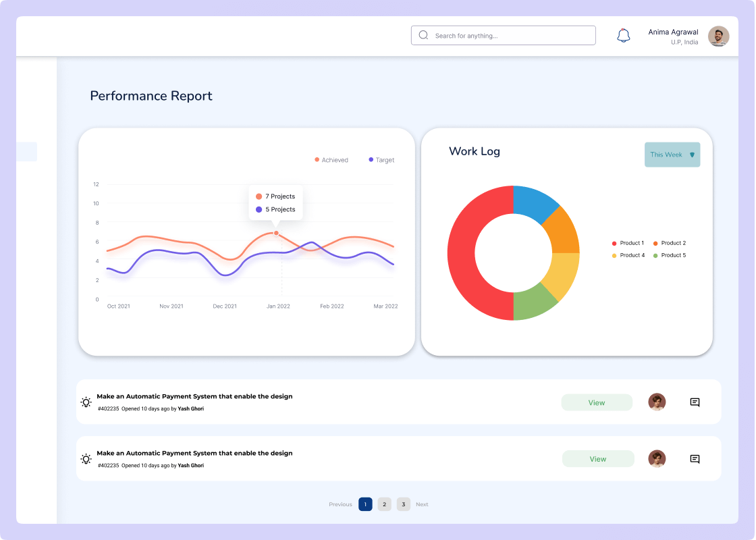Toggle the Achieved series in chart legend

331,160
